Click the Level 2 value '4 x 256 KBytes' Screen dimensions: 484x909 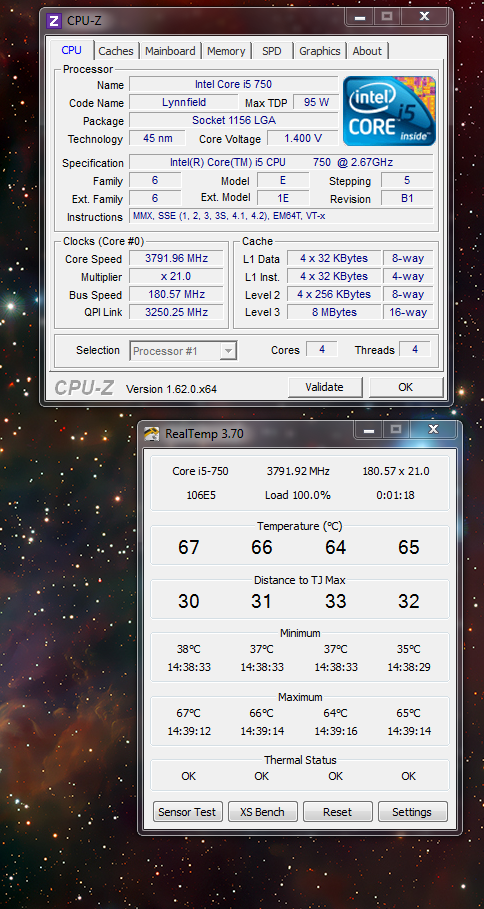334,294
